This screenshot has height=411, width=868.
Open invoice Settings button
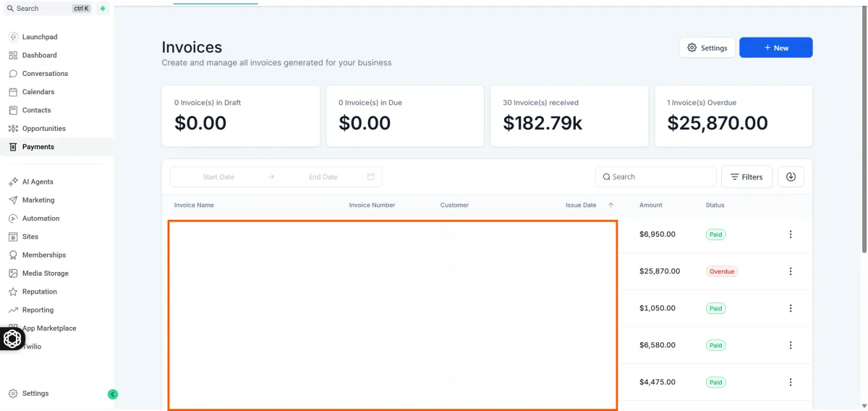tap(707, 48)
